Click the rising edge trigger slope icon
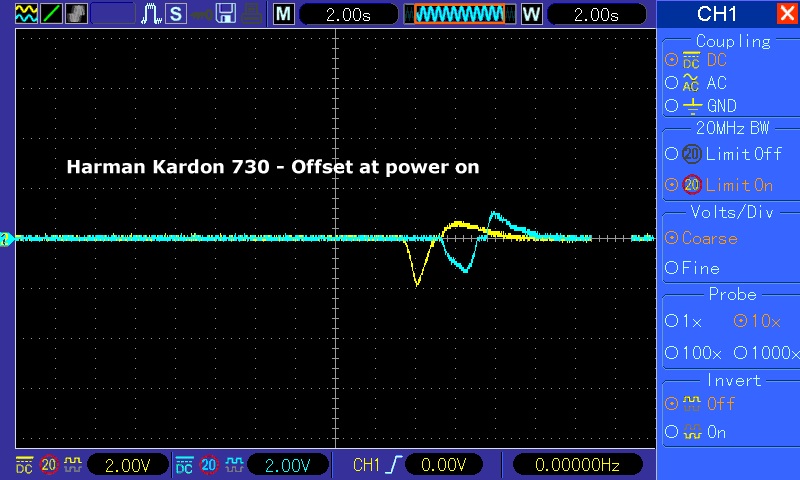Screen dimensions: 800x480 point(394,465)
